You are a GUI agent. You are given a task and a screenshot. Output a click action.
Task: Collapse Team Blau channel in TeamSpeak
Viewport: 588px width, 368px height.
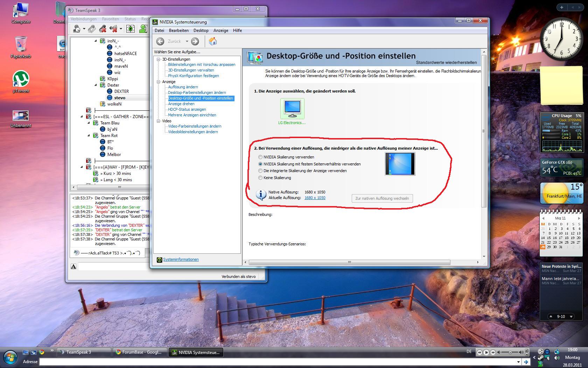click(x=89, y=123)
